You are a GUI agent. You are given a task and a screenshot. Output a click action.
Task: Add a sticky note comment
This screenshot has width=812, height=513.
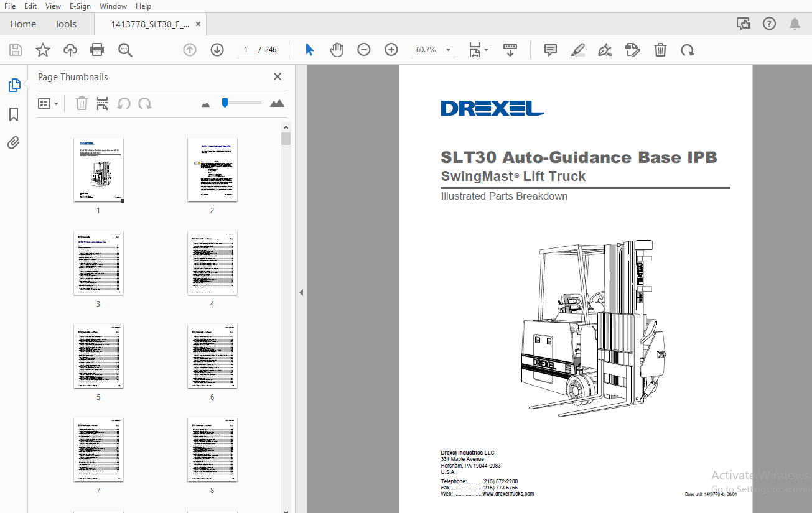point(551,50)
